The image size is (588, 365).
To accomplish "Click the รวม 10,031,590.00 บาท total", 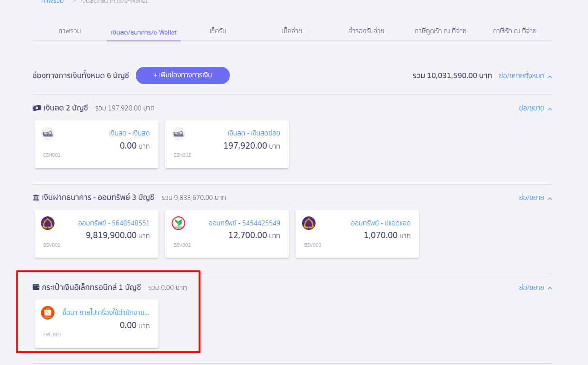I will point(452,75).
